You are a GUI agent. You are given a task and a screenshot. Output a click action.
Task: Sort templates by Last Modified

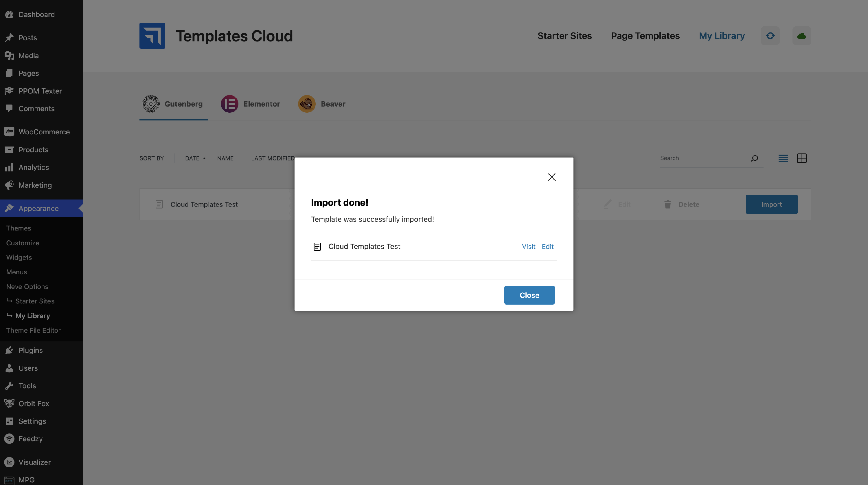pos(273,158)
